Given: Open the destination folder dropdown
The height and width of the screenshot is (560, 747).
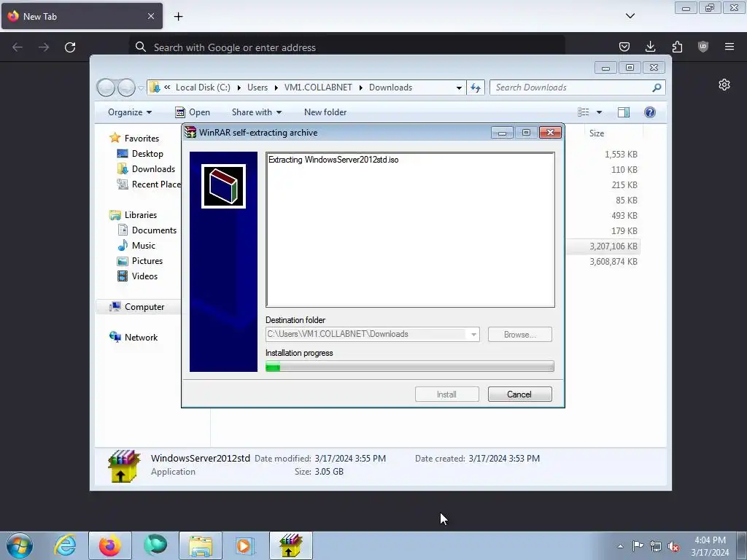Looking at the screenshot, I should tap(473, 334).
